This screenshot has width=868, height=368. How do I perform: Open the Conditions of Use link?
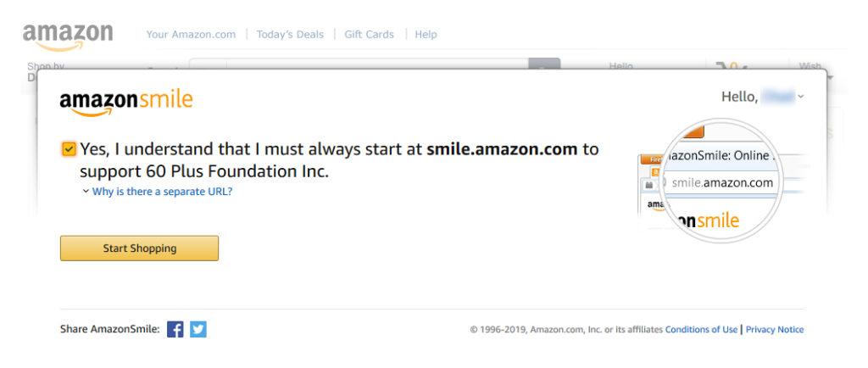pos(701,329)
